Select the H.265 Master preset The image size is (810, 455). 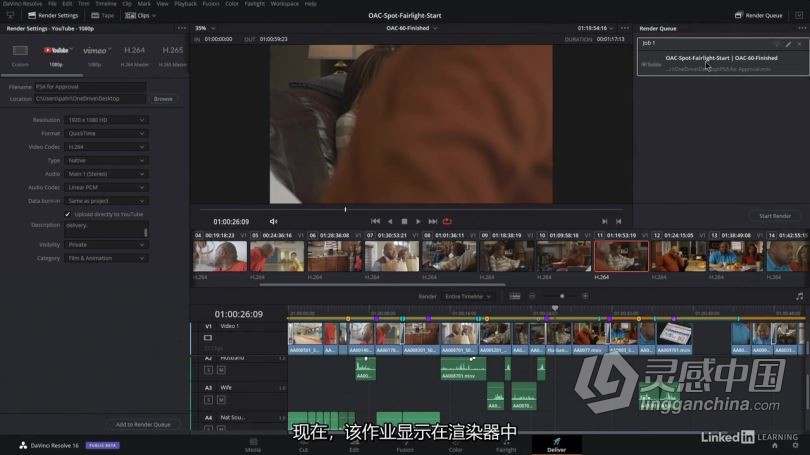tap(173, 51)
